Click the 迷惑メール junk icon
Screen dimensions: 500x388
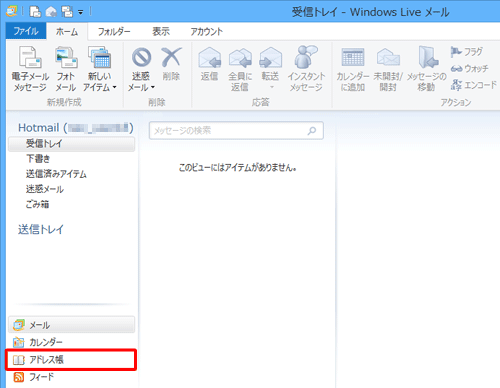(x=141, y=57)
